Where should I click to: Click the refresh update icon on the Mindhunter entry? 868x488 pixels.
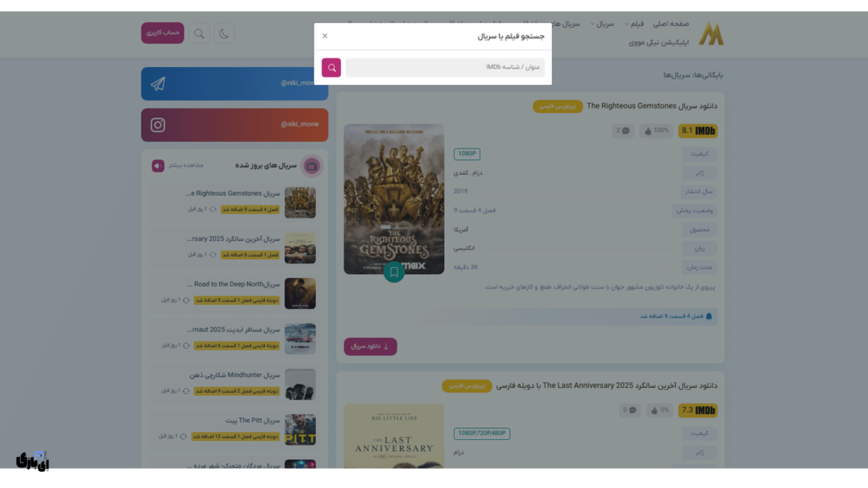pos(186,390)
